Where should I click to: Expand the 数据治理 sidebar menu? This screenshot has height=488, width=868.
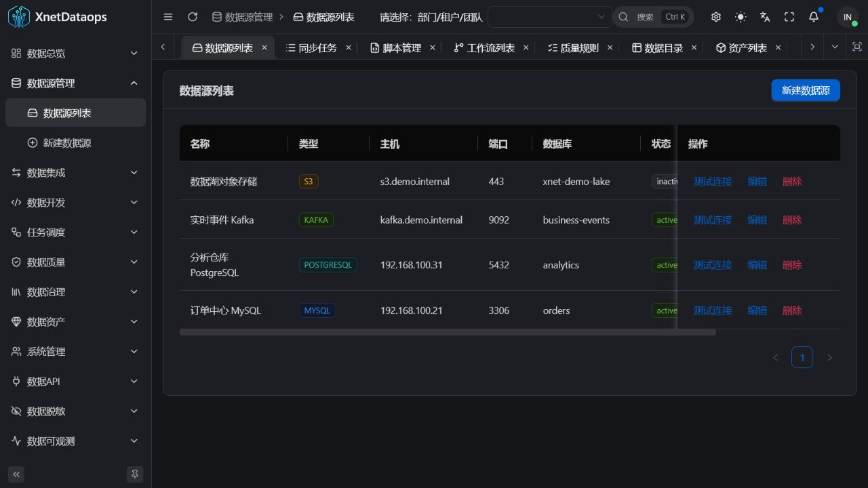75,292
